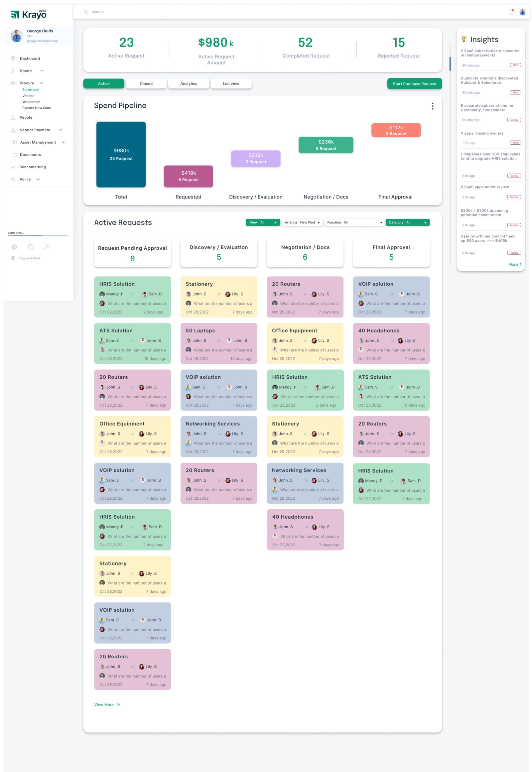Click the $236k Negotiation pipeline bar

tap(326, 145)
